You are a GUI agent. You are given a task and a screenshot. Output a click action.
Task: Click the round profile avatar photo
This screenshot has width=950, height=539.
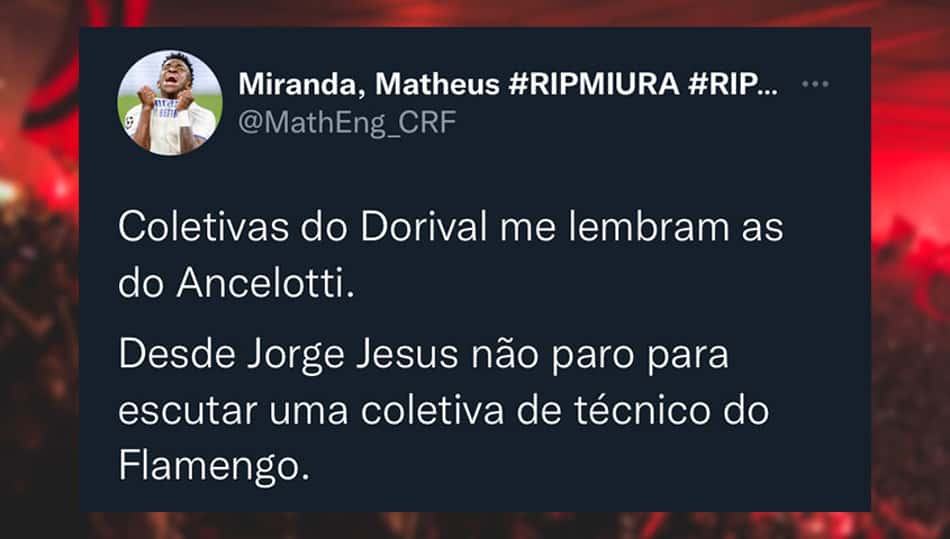[x=170, y=102]
